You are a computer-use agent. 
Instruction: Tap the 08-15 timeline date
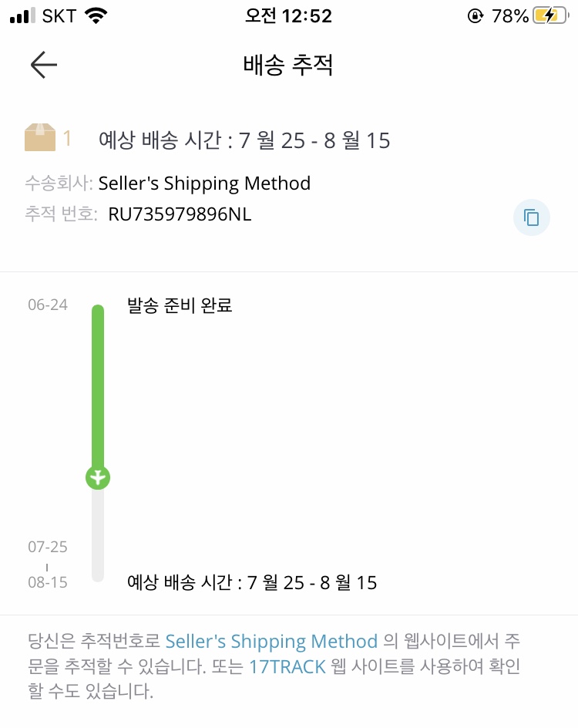[48, 582]
